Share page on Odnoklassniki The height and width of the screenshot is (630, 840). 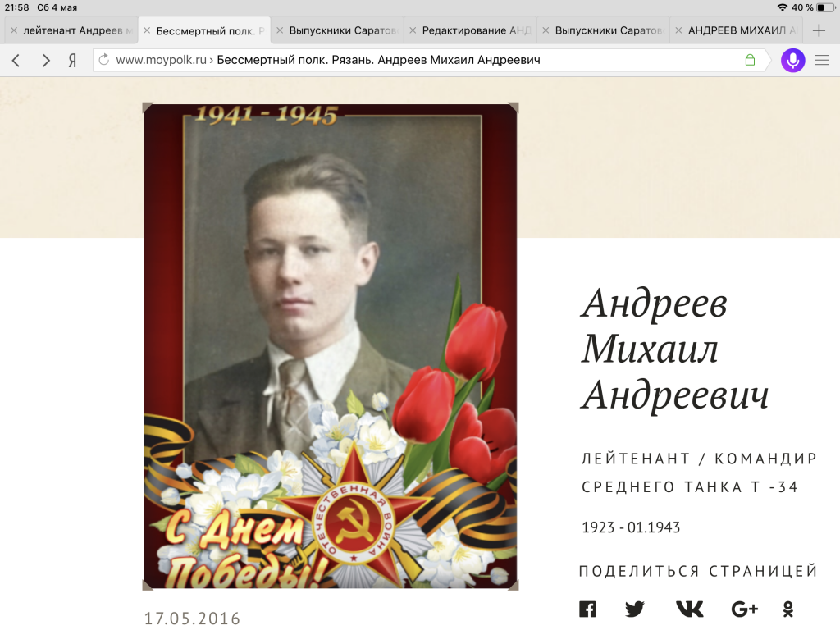788,609
